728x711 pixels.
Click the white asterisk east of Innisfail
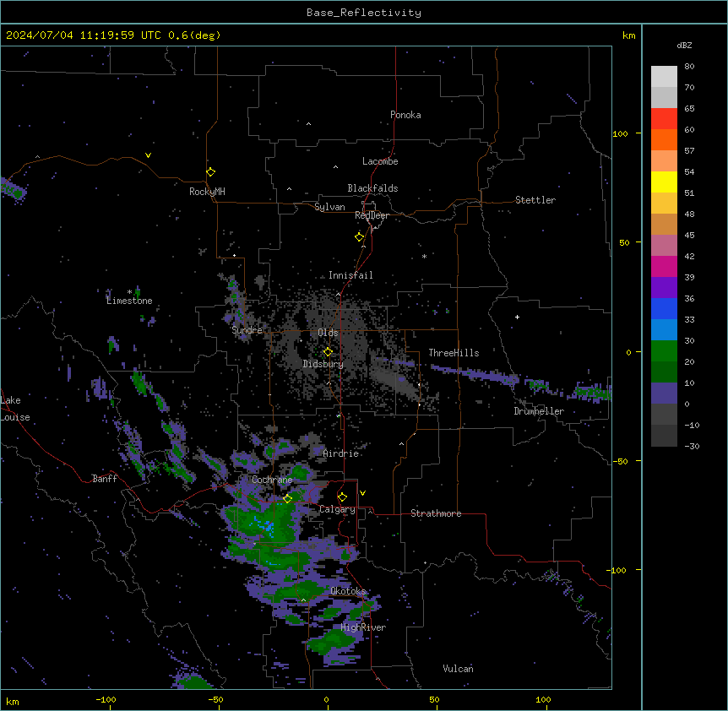point(424,256)
